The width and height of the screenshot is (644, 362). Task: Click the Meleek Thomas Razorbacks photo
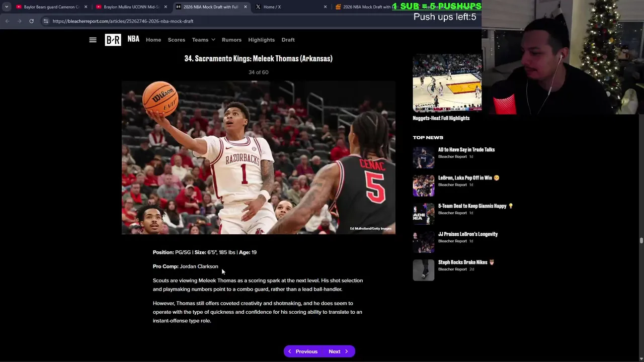click(x=259, y=157)
